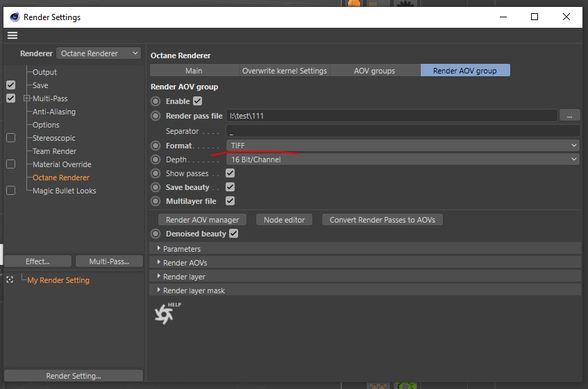Click the Octane help logo icon
This screenshot has width=588, height=389.
167,313
